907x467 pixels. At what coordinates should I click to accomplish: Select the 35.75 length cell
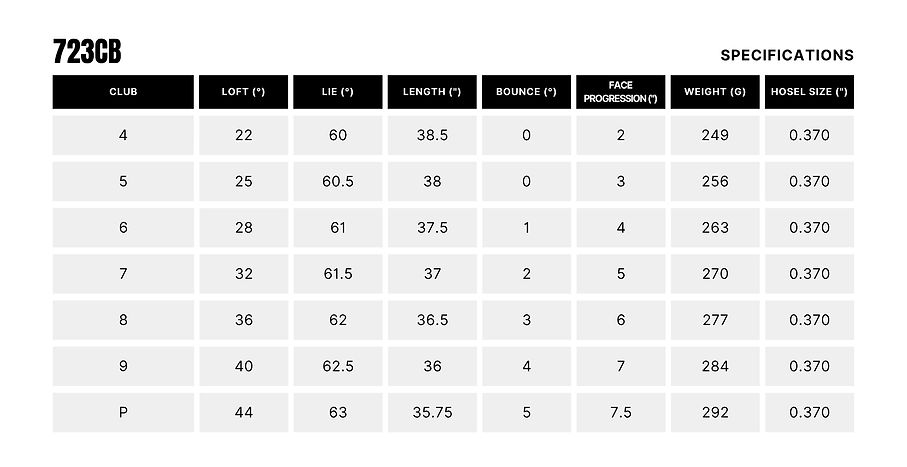click(x=432, y=413)
